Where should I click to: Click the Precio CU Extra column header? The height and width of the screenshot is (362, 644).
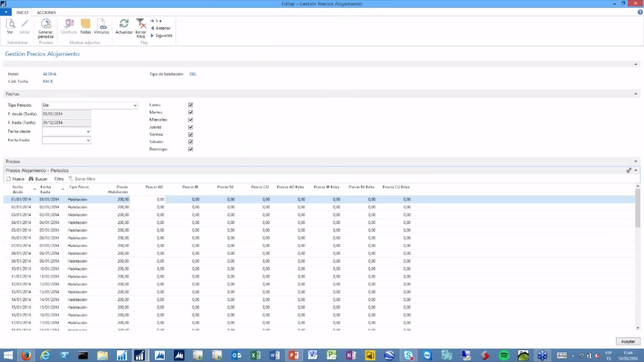[x=396, y=187]
